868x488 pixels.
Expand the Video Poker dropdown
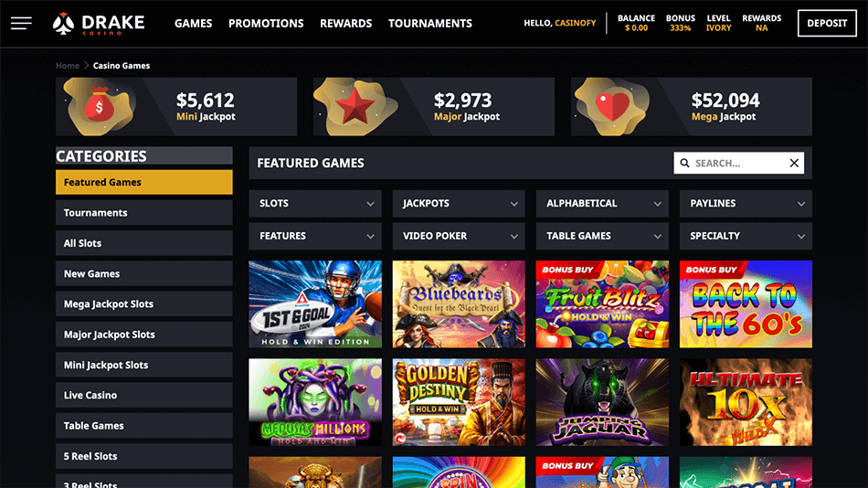coord(459,236)
